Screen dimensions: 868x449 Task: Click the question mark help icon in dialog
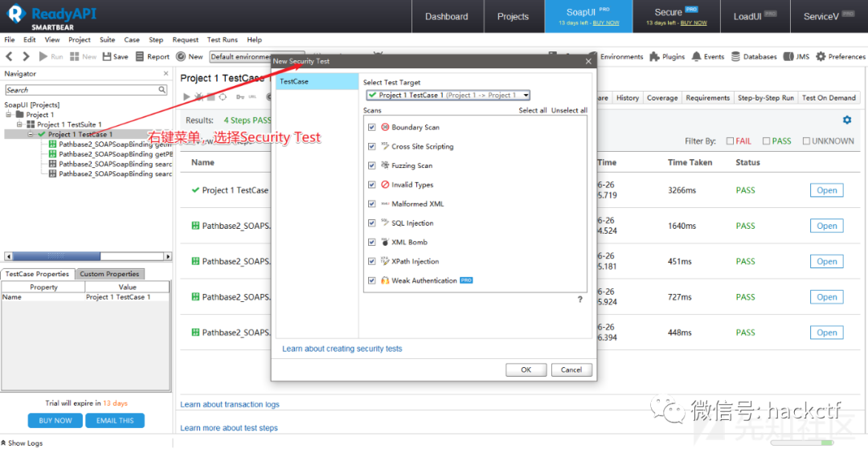(x=580, y=299)
